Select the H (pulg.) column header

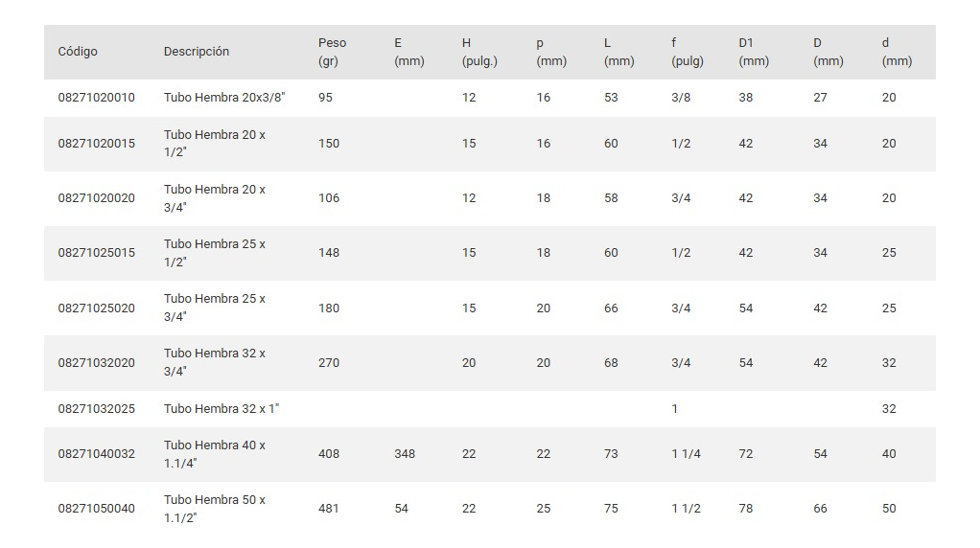[x=479, y=52]
